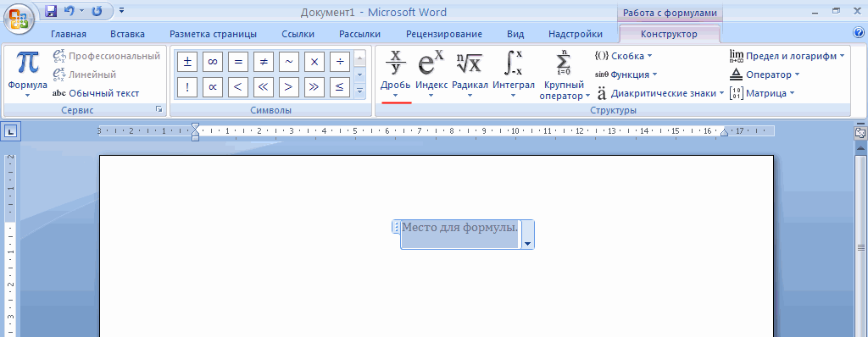
Task: Insert the much-less-than symbol
Action: (264, 87)
